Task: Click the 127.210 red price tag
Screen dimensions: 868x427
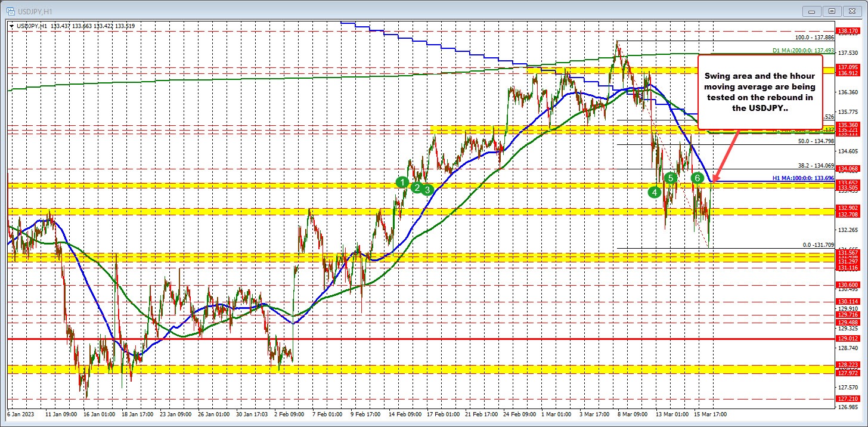Action: click(848, 398)
